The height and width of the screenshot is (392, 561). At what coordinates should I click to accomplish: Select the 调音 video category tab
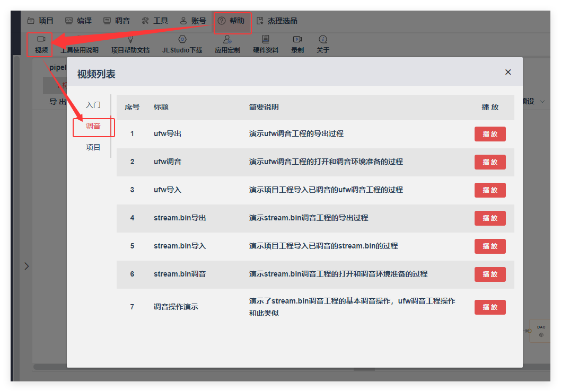pyautogui.click(x=93, y=126)
